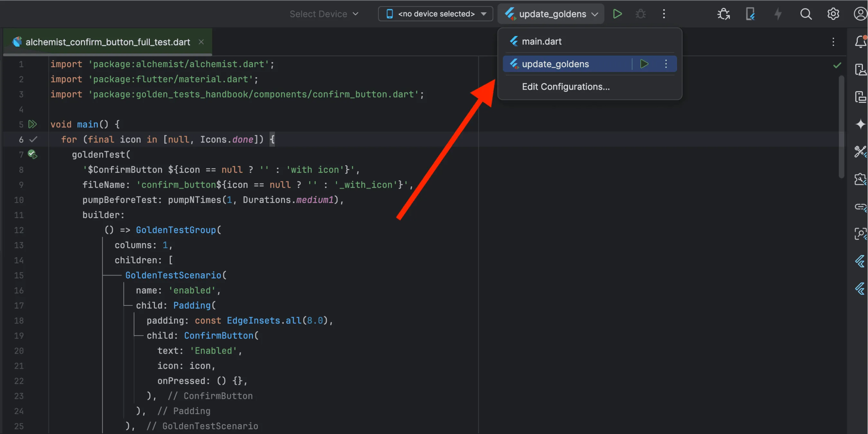Image resolution: width=868 pixels, height=434 pixels.
Task: Expand the <no device selected> dropdown
Action: [x=436, y=14]
